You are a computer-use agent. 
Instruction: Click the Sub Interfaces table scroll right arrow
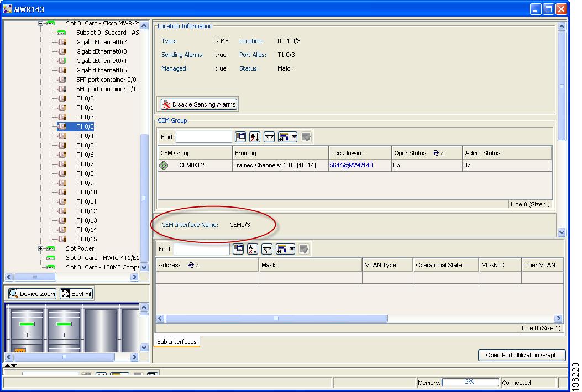click(x=558, y=318)
